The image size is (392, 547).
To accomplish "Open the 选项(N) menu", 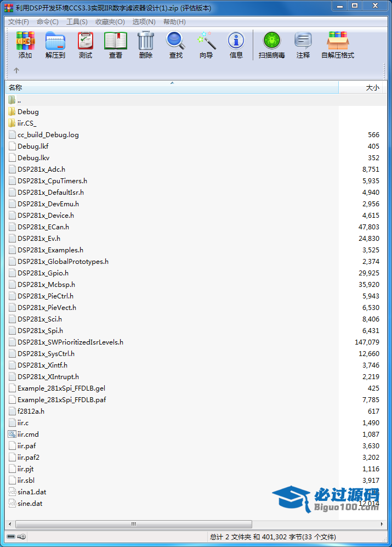I will [x=144, y=21].
